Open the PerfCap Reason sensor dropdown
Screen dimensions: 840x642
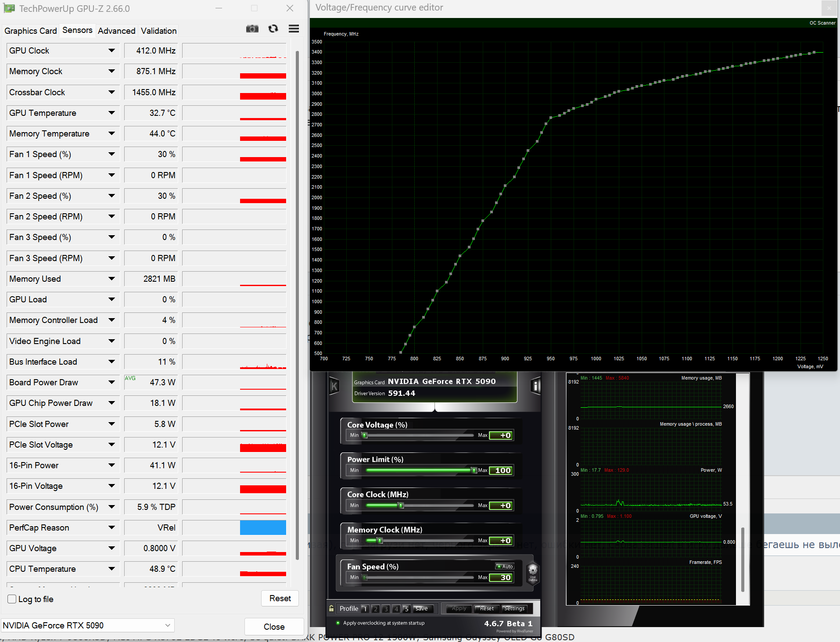click(111, 527)
